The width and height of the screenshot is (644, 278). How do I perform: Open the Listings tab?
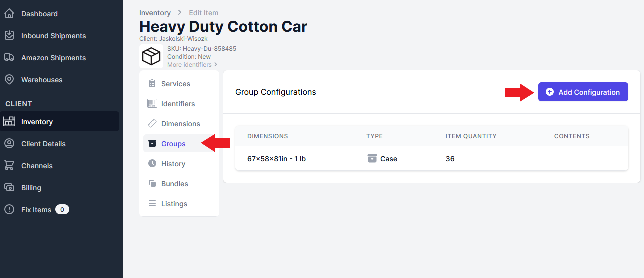174,204
